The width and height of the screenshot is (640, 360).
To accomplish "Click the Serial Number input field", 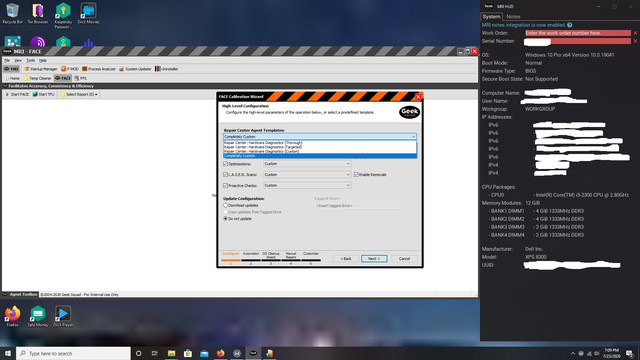I will pyautogui.click(x=578, y=41).
